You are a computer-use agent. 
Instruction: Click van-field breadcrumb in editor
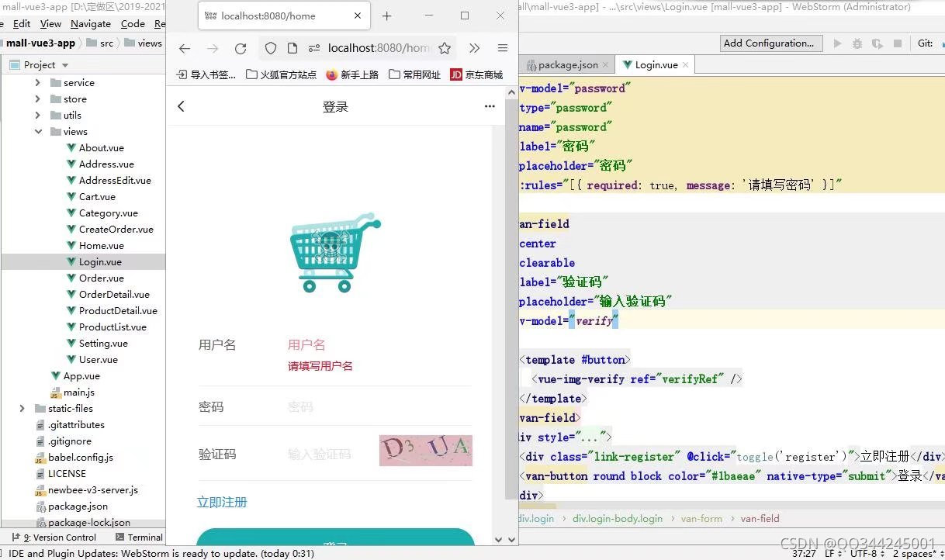point(760,518)
